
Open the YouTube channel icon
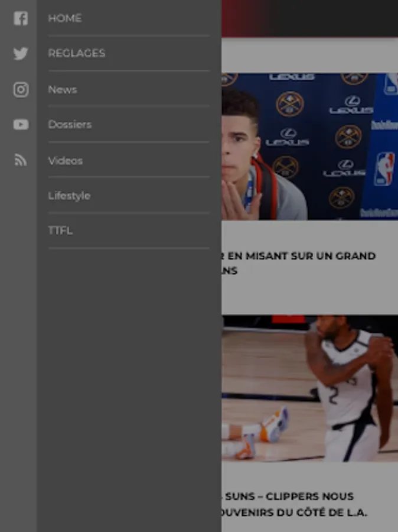21,125
